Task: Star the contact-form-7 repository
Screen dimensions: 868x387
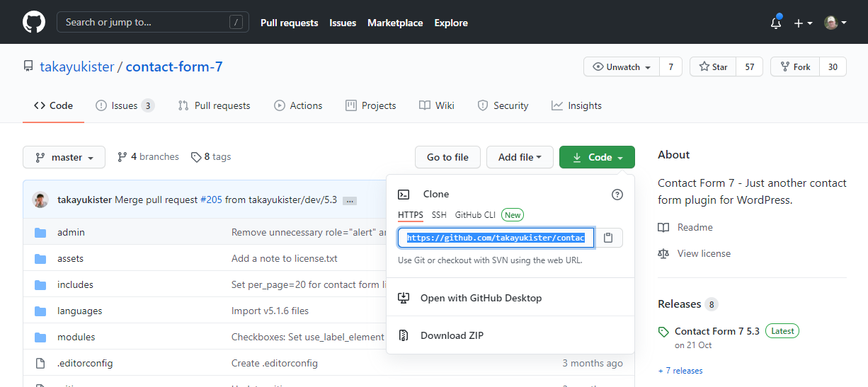Action: 713,67
